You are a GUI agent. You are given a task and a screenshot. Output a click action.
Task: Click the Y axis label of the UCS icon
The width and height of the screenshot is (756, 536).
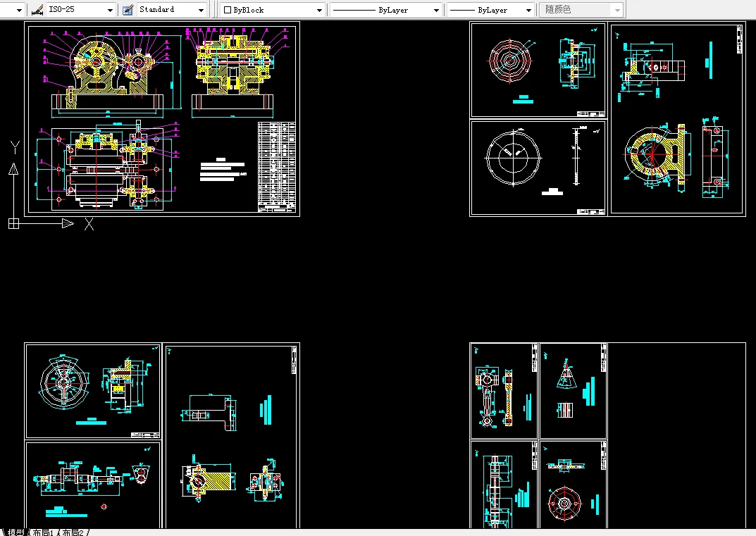coord(15,147)
